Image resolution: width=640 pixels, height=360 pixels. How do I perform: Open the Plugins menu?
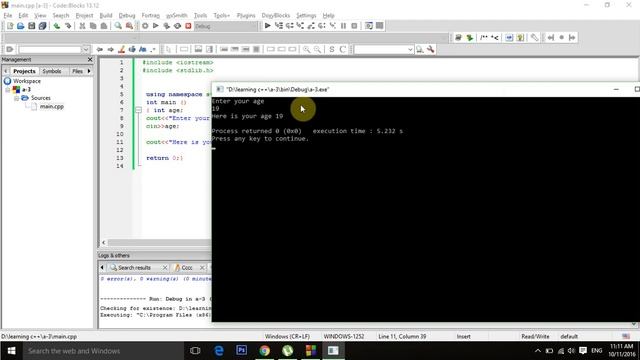point(246,16)
